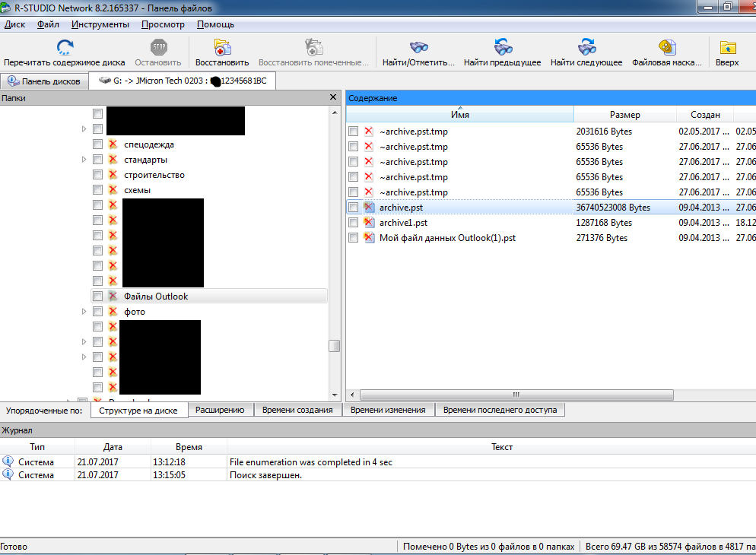
Task: Click deleted-folder icon of схемы
Action: 113,190
